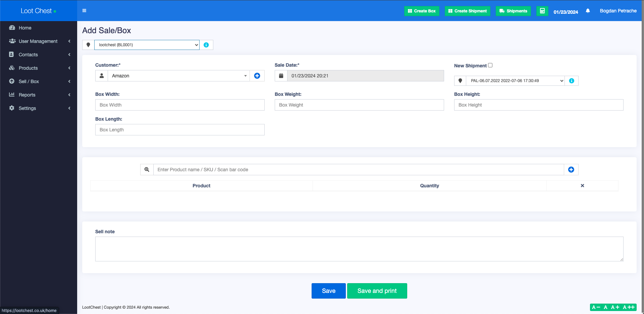Add new product with plus icon
644x314 pixels.
tap(571, 170)
